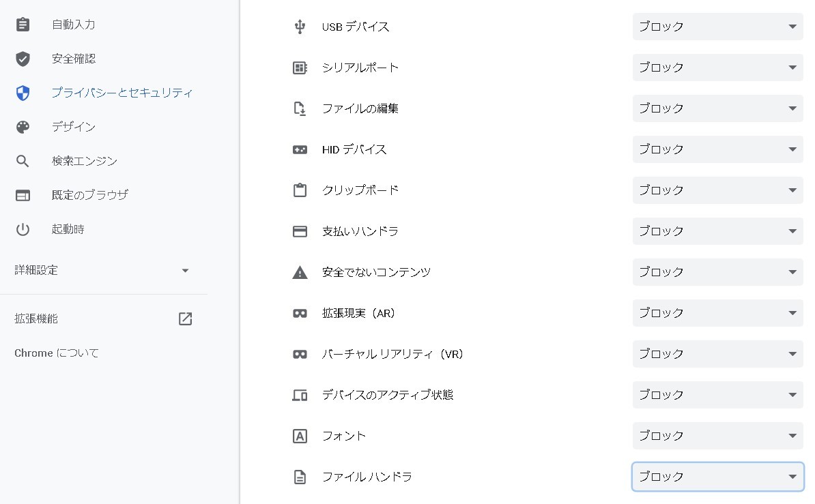Open the focused ファイル ハンドラ dropdown
Viewport: 815px width, 504px height.
pyautogui.click(x=717, y=477)
